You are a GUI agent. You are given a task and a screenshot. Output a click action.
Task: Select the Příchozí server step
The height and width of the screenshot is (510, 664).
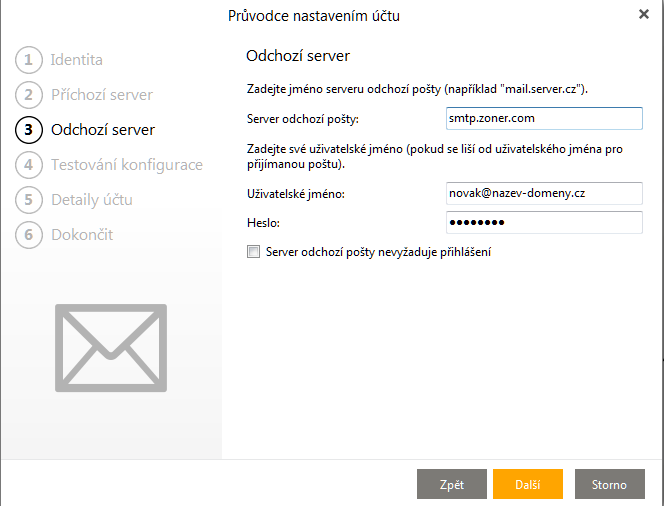click(x=102, y=95)
